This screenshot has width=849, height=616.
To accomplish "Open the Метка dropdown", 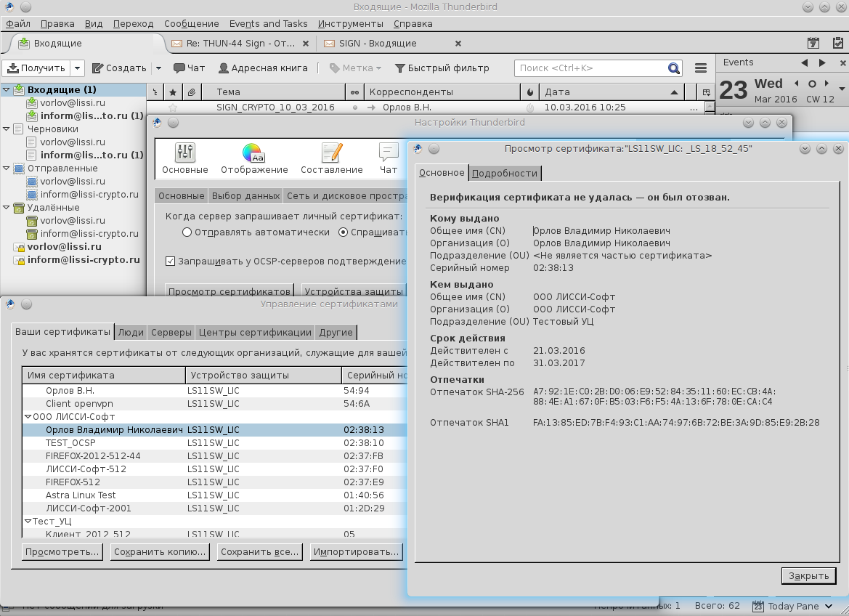I will pos(355,68).
